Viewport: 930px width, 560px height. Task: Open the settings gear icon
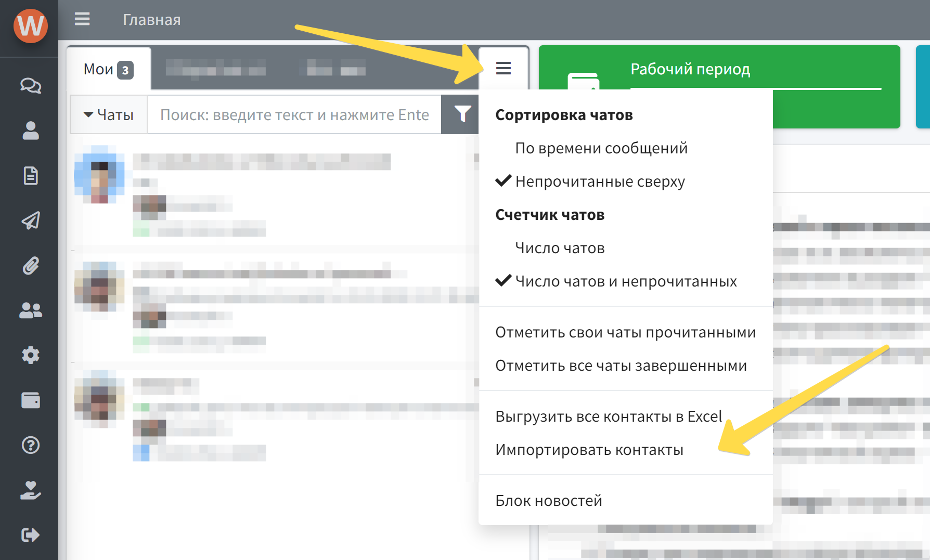(31, 355)
